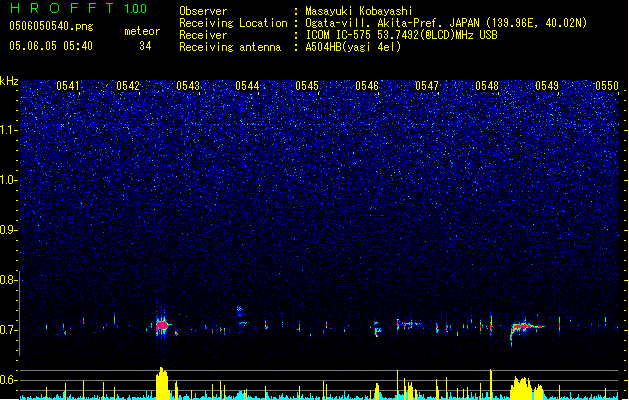
Task: Click the 'meteor' label
Action: click(142, 31)
